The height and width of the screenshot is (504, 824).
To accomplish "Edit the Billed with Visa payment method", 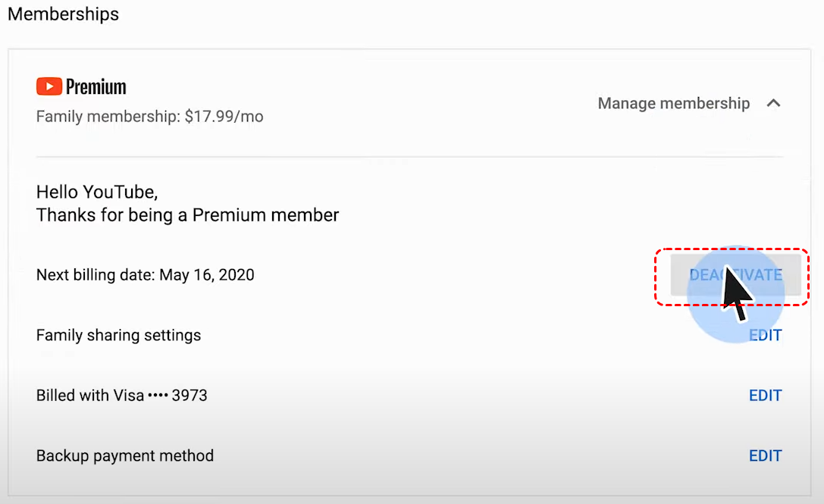I will click(765, 396).
